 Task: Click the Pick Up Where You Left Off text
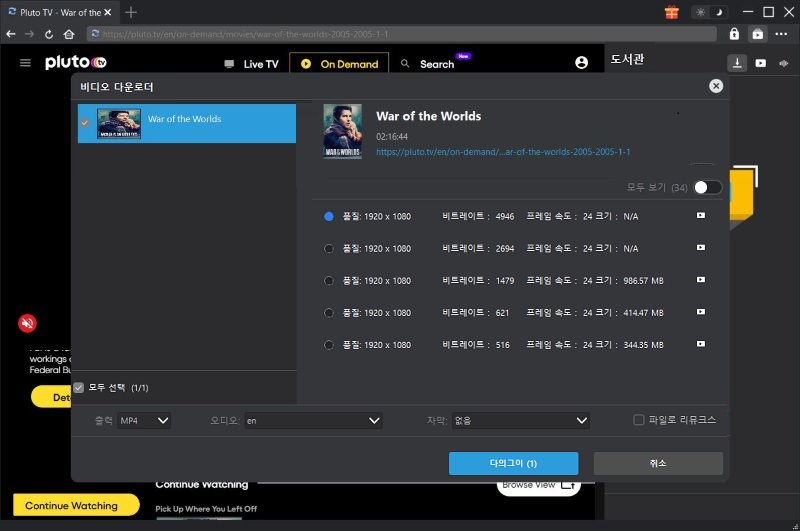206,509
